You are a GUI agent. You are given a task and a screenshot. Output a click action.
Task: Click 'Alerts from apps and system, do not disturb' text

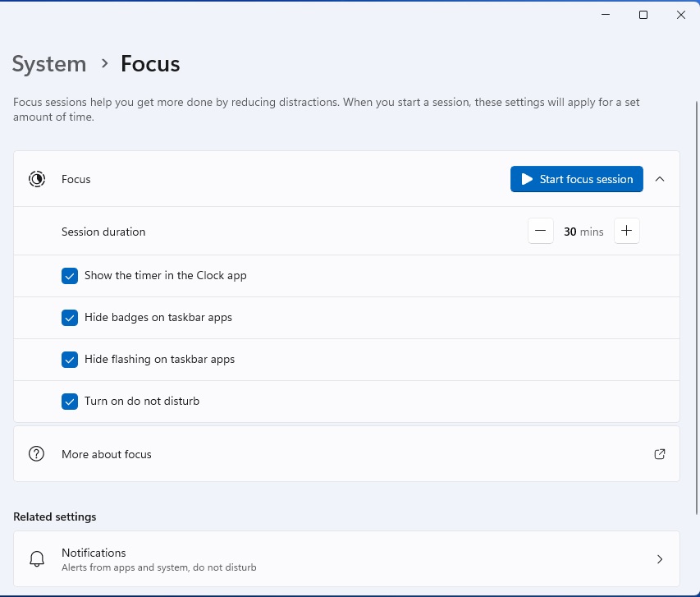pyautogui.click(x=159, y=567)
